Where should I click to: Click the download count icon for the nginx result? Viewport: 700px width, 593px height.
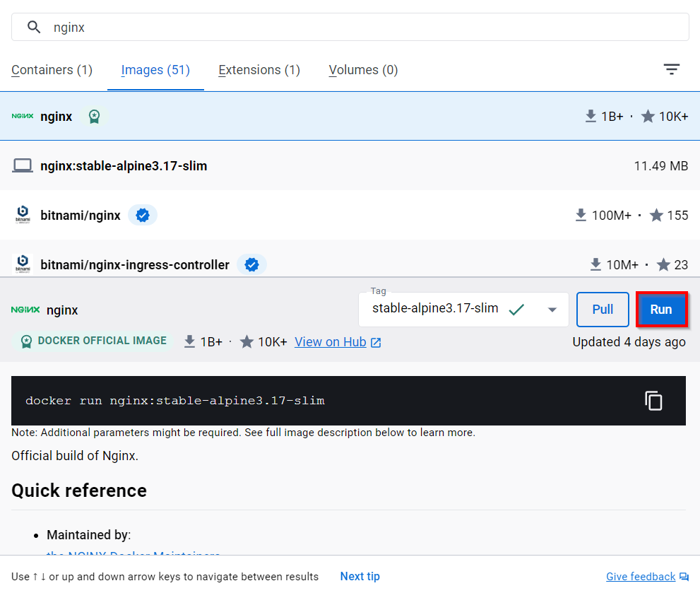(591, 116)
